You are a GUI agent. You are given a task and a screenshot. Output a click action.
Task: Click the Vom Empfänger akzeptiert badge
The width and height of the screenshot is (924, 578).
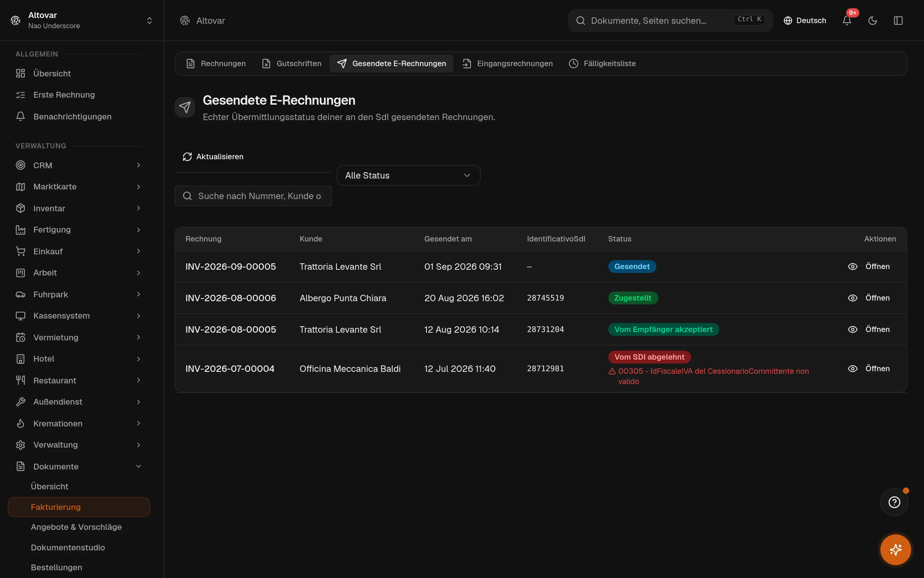coord(663,329)
